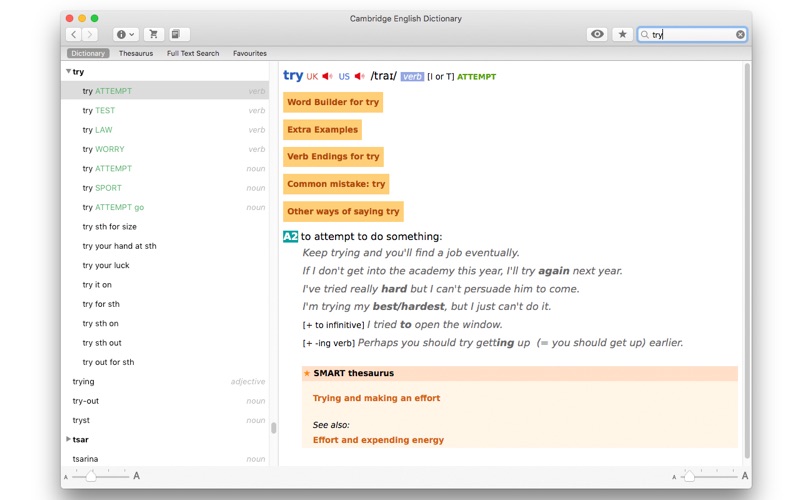Screen dimensions: 800x500
Task: Click large A beside definition font slider
Action: 745,476
